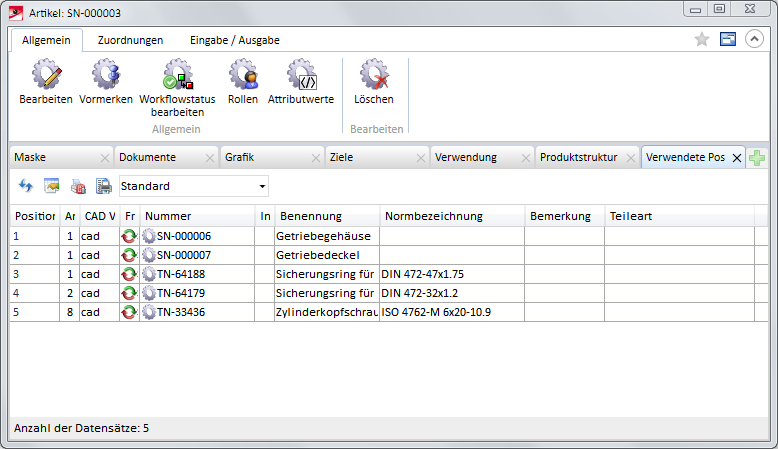Click the print icon in list toolbar

coord(103,186)
